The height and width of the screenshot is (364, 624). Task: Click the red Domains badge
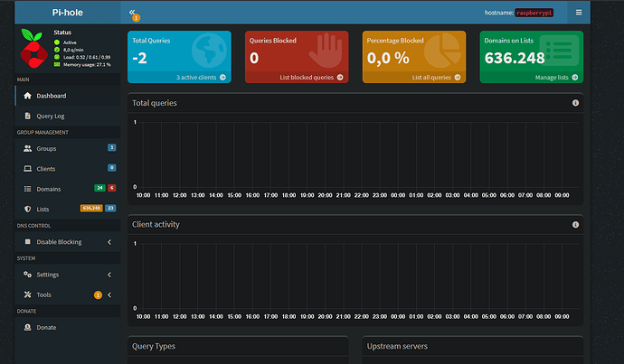pyautogui.click(x=112, y=188)
